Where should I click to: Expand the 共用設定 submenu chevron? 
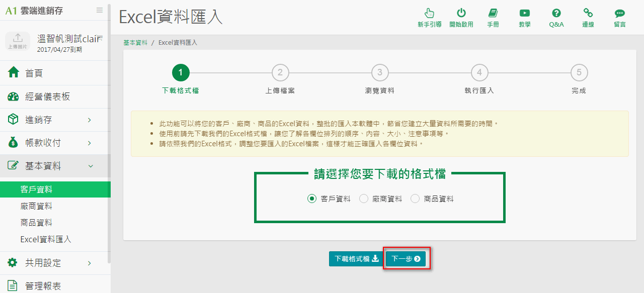coord(90,263)
